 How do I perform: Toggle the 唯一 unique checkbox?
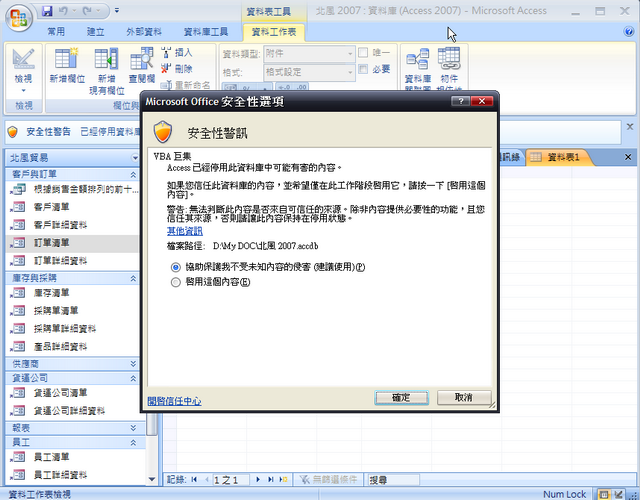pyautogui.click(x=363, y=53)
